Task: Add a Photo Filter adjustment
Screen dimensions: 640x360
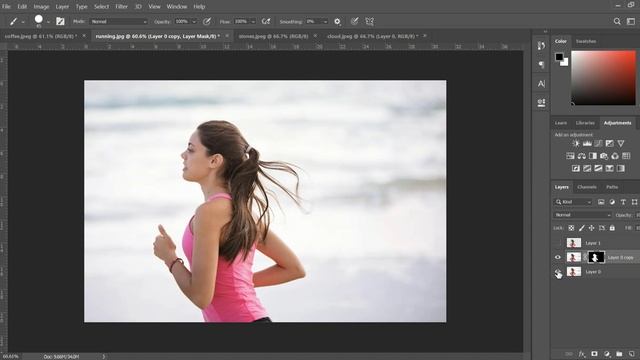Action: (604, 156)
